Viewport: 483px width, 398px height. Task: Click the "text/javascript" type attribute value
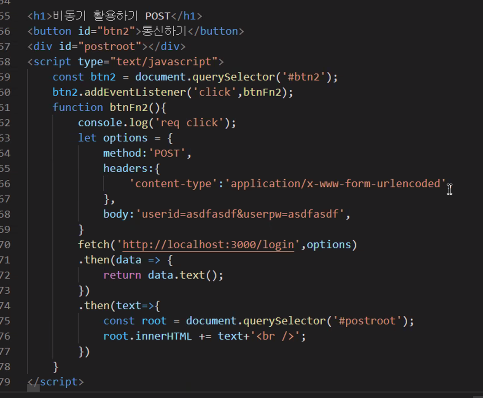click(164, 62)
